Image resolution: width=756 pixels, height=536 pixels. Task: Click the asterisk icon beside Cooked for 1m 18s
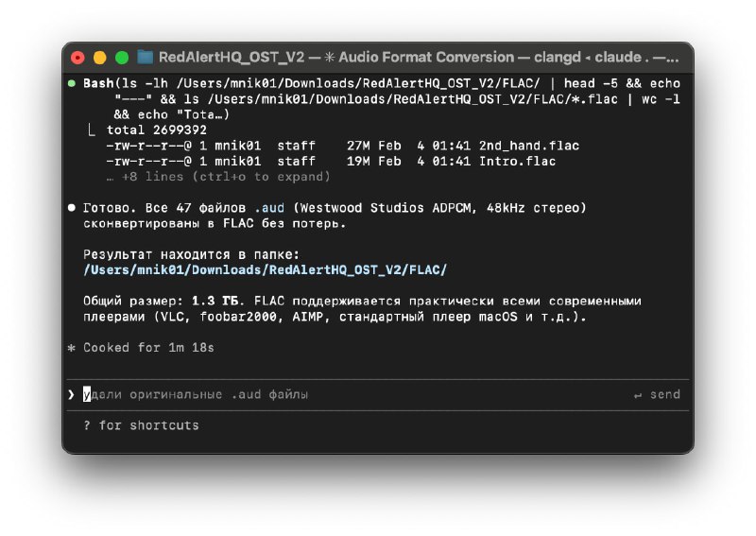point(72,348)
